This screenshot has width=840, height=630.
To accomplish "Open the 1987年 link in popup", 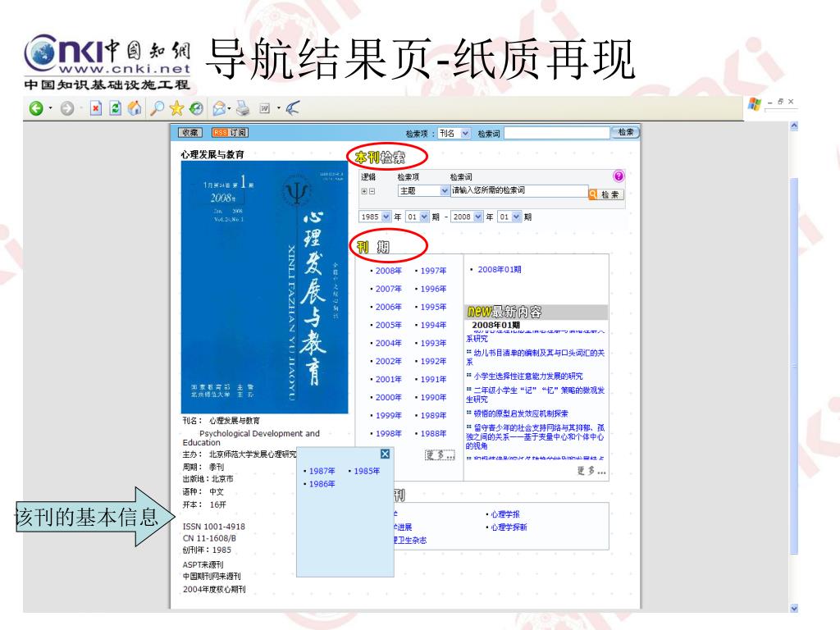I will pos(322,472).
